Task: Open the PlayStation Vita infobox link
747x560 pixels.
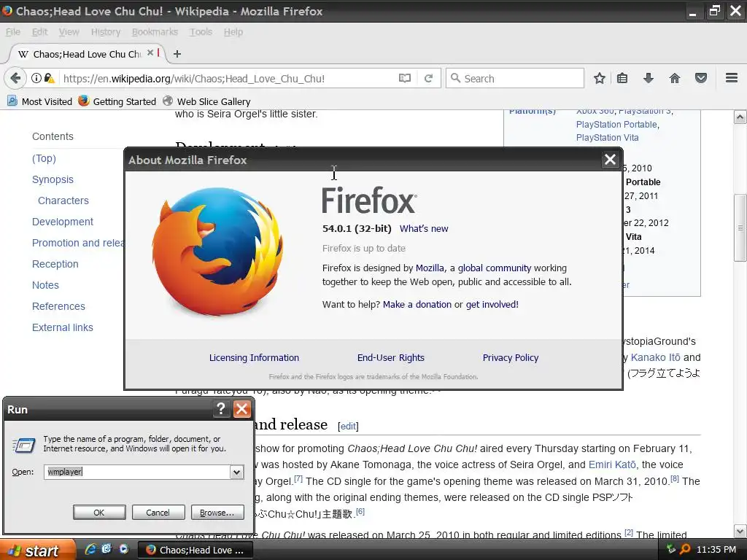Action: pos(607,138)
